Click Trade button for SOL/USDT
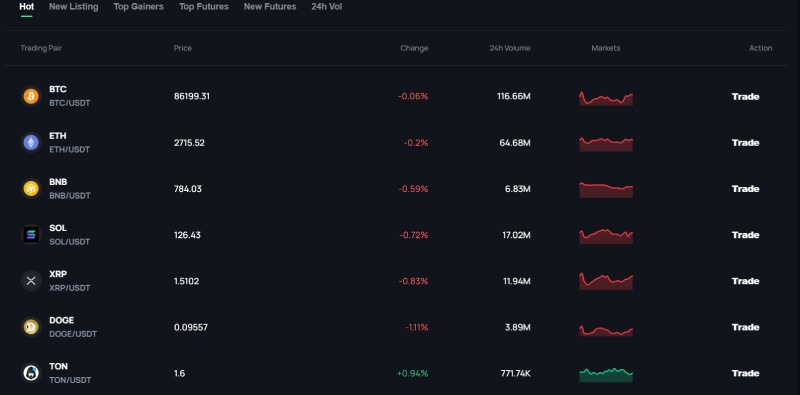The image size is (800, 395). click(745, 235)
